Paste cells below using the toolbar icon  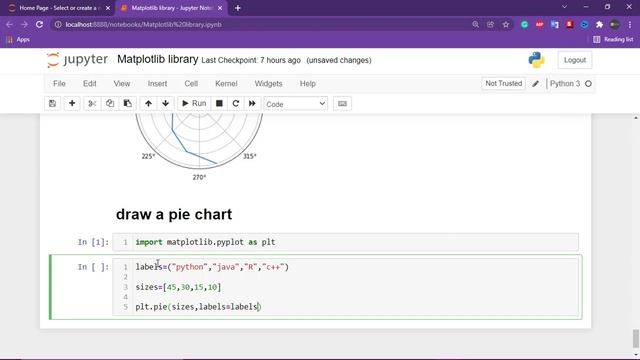[x=127, y=104]
